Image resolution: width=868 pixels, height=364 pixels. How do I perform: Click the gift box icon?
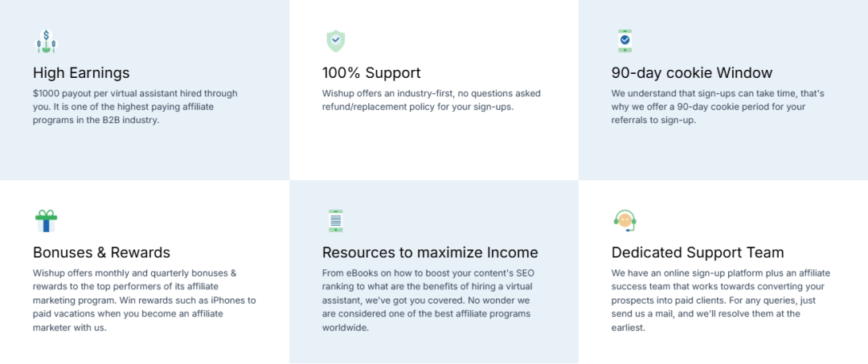(x=46, y=221)
